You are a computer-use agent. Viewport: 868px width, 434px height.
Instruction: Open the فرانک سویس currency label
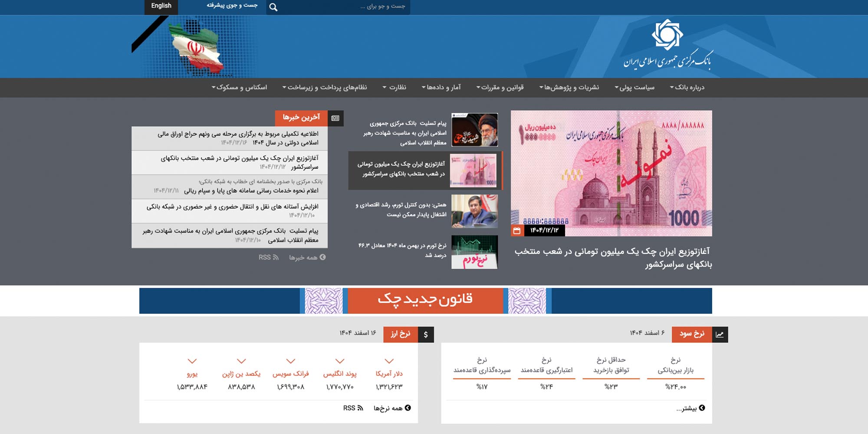[291, 374]
